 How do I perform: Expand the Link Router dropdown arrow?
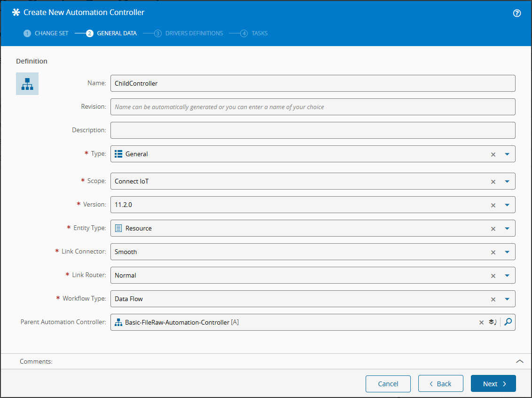507,275
